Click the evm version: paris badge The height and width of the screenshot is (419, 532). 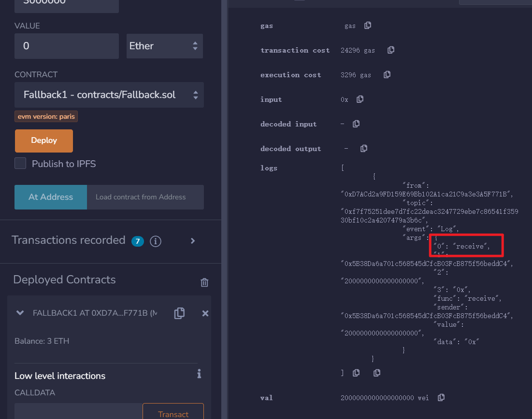point(46,116)
